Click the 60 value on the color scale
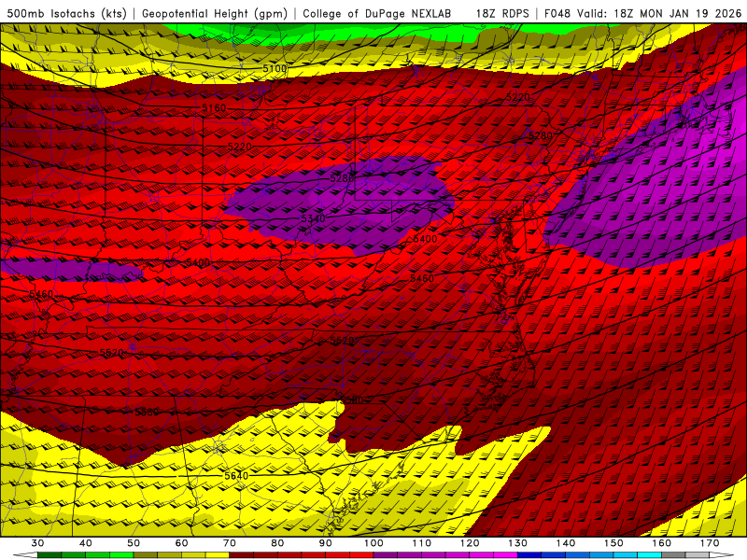The image size is (747, 560). tap(181, 543)
